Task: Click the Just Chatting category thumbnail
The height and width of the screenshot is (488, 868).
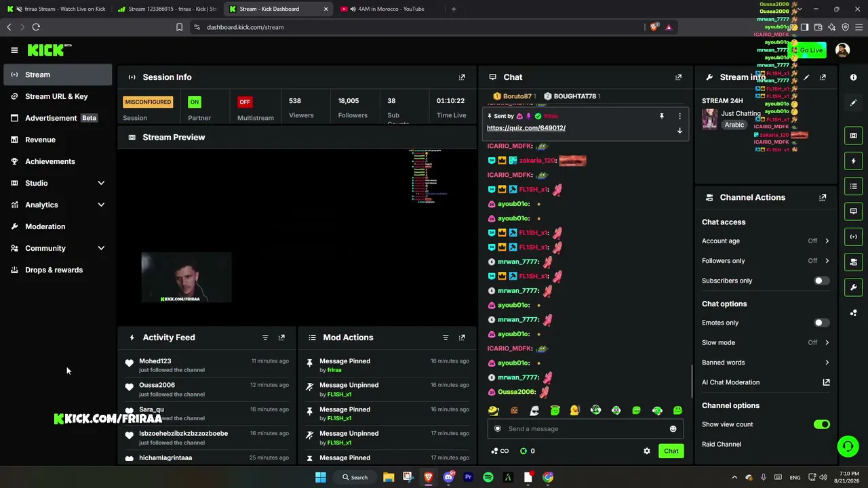Action: point(709,119)
